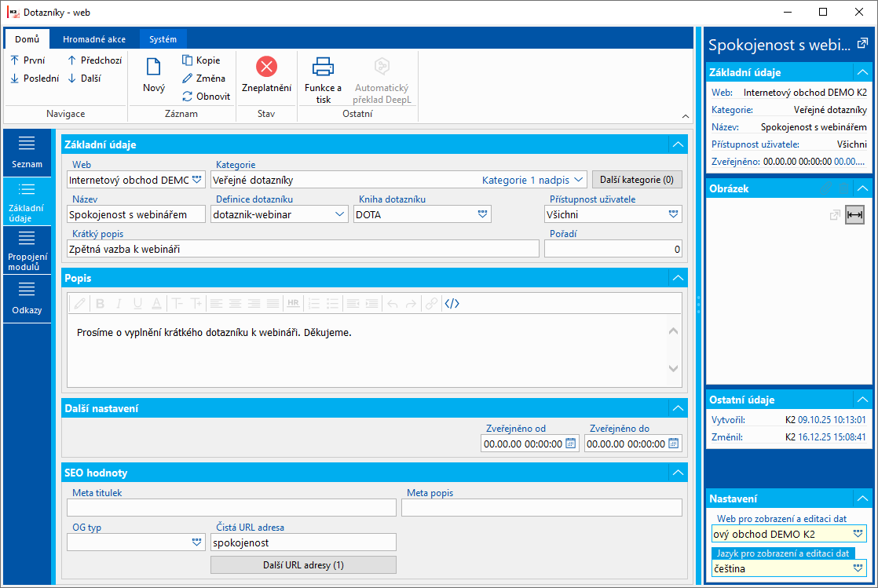Open calendar picker for Zveřejněno od

[x=571, y=444]
